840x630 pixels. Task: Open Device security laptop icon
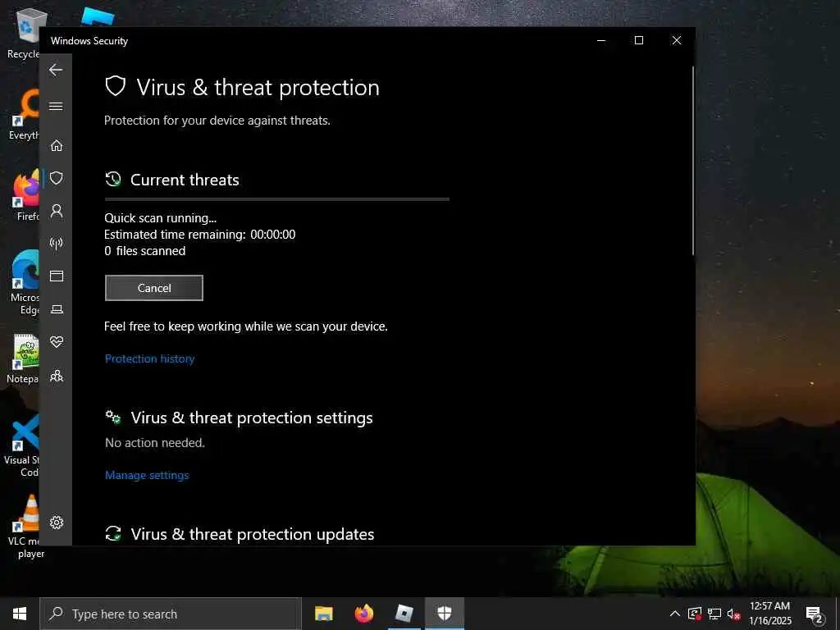click(x=57, y=309)
